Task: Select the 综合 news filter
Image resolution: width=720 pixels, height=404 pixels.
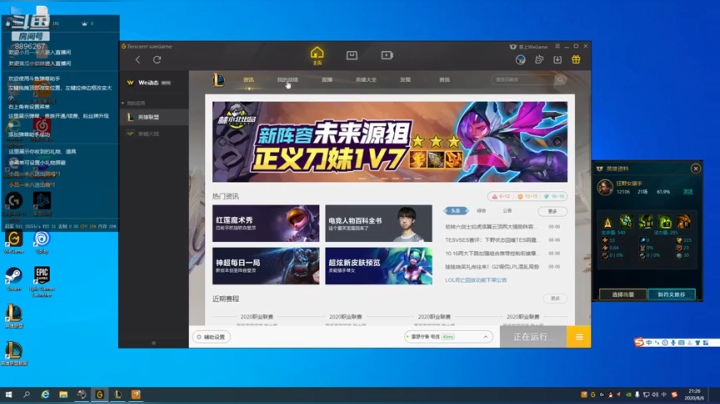Action: pyautogui.click(x=481, y=211)
